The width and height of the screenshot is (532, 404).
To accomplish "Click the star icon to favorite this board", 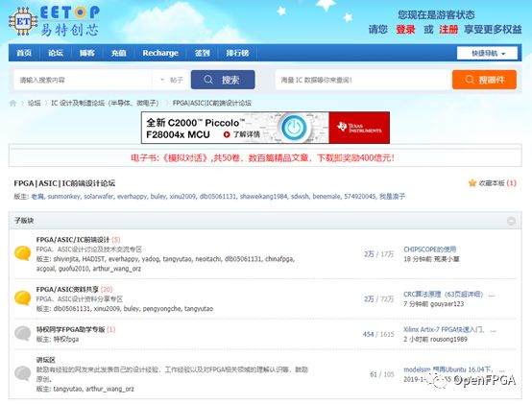I will (x=472, y=183).
